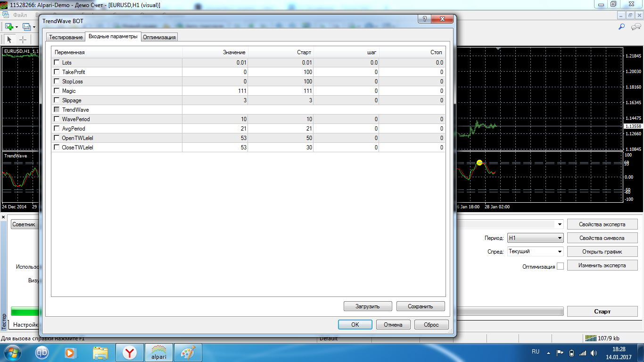Confirm the dialog with OK
644x362 pixels.
[355, 325]
